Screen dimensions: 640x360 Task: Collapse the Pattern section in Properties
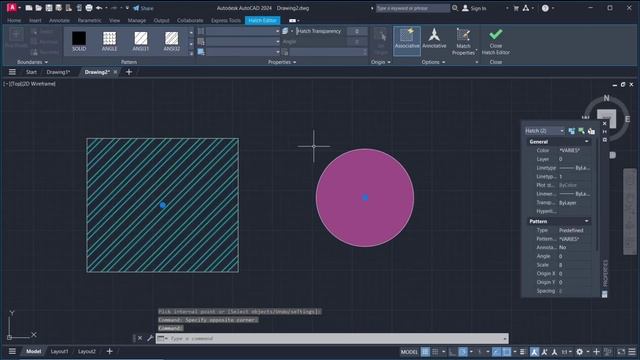coord(587,221)
